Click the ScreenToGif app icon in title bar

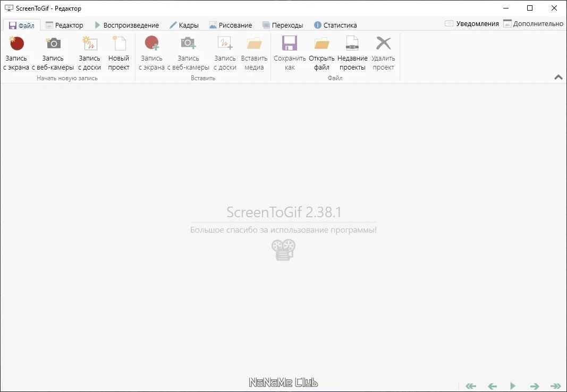coord(9,8)
